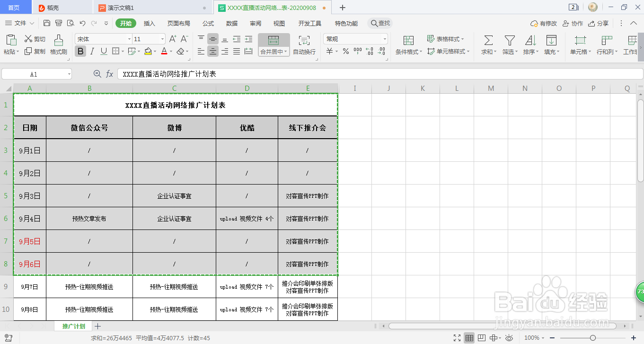Activate the Format Painter (格式刷)
Image resolution: width=644 pixels, height=344 pixels.
pyautogui.click(x=59, y=45)
